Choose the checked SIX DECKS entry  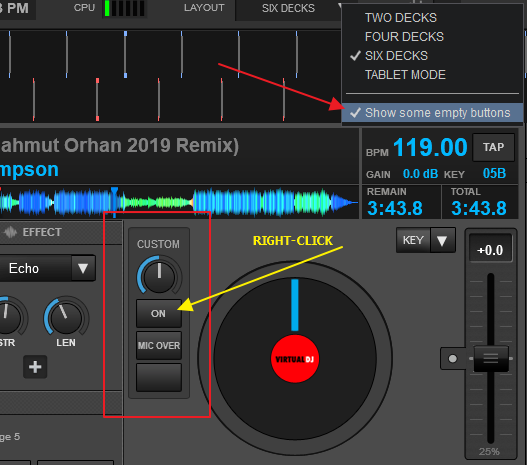click(396, 56)
